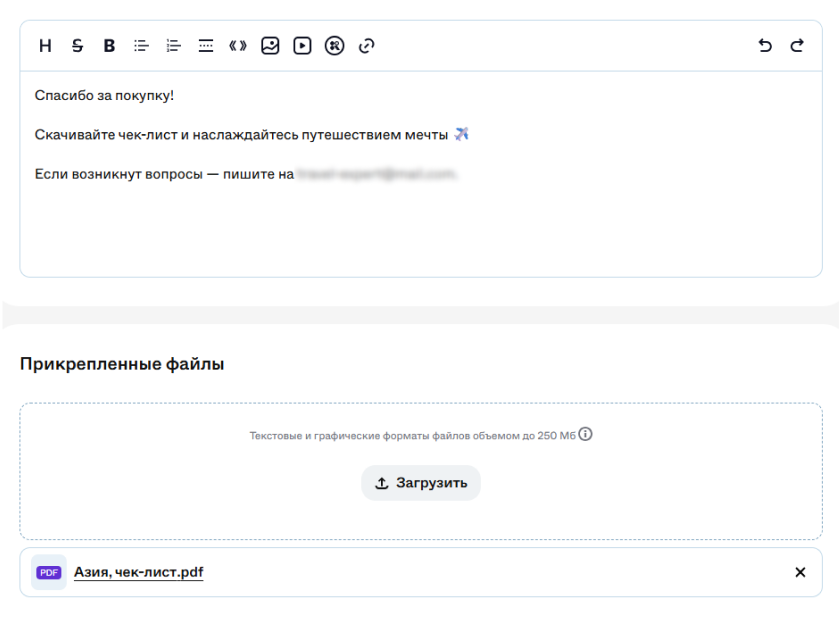Click the Загрузить upload button
Screen dimensions: 839x618
click(421, 483)
